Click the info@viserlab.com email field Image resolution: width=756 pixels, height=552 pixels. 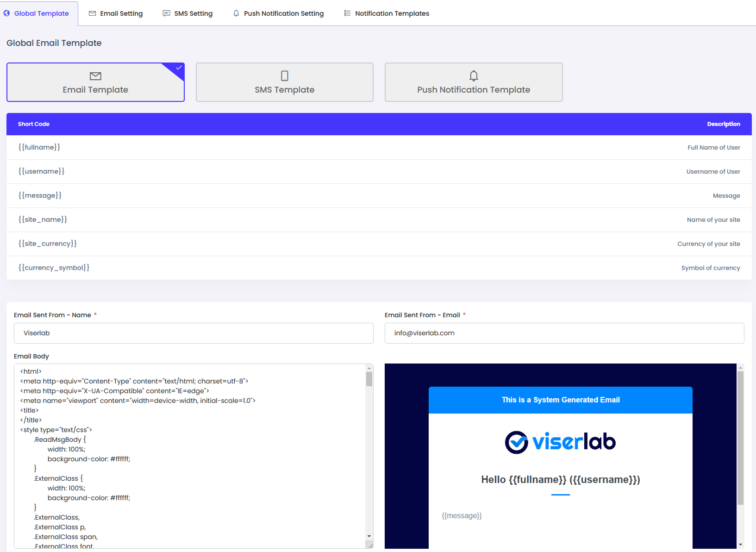pos(563,333)
